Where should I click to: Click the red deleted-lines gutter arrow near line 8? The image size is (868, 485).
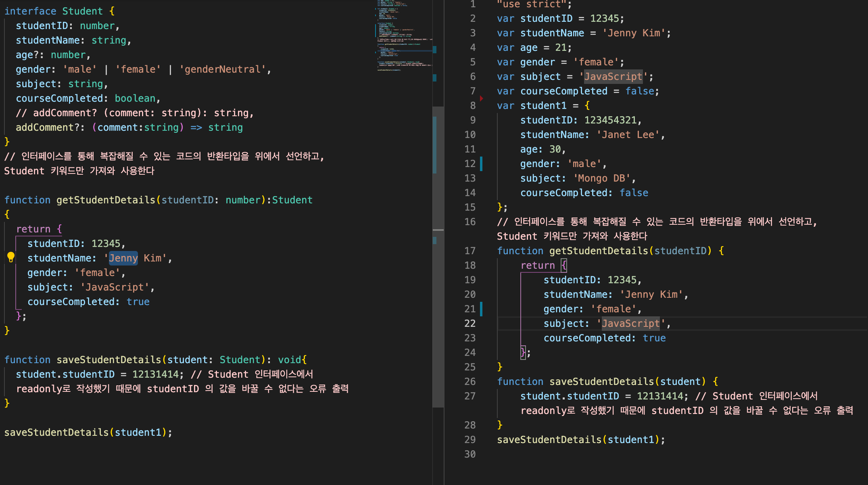pyautogui.click(x=482, y=98)
